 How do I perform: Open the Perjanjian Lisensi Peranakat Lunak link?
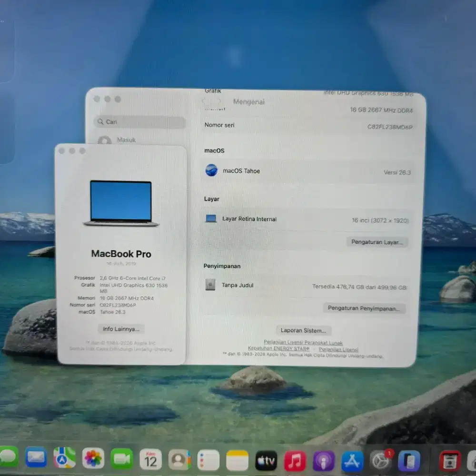pyautogui.click(x=303, y=342)
